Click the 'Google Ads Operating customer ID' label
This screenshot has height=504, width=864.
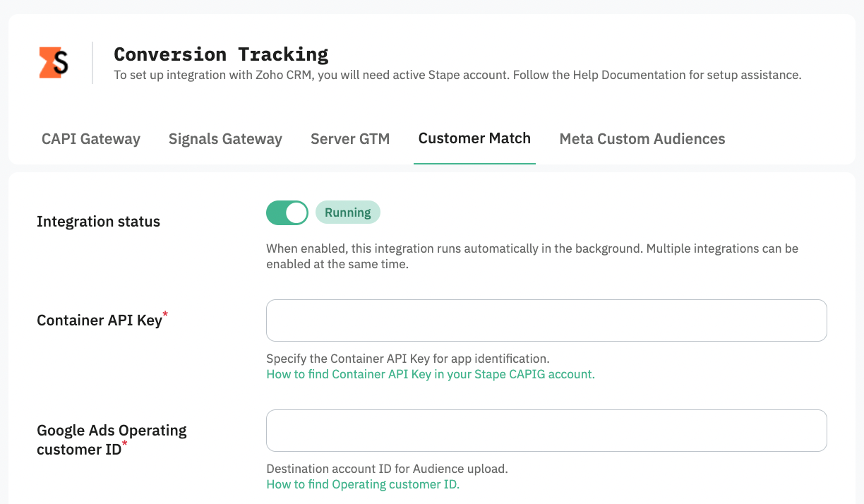112,440
